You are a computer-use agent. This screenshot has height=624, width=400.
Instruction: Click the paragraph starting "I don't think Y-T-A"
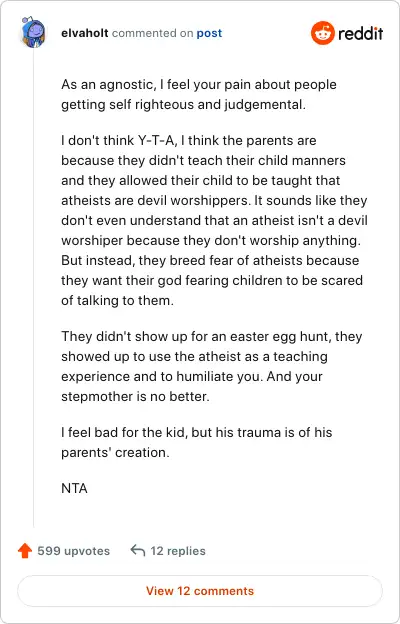coord(214,220)
